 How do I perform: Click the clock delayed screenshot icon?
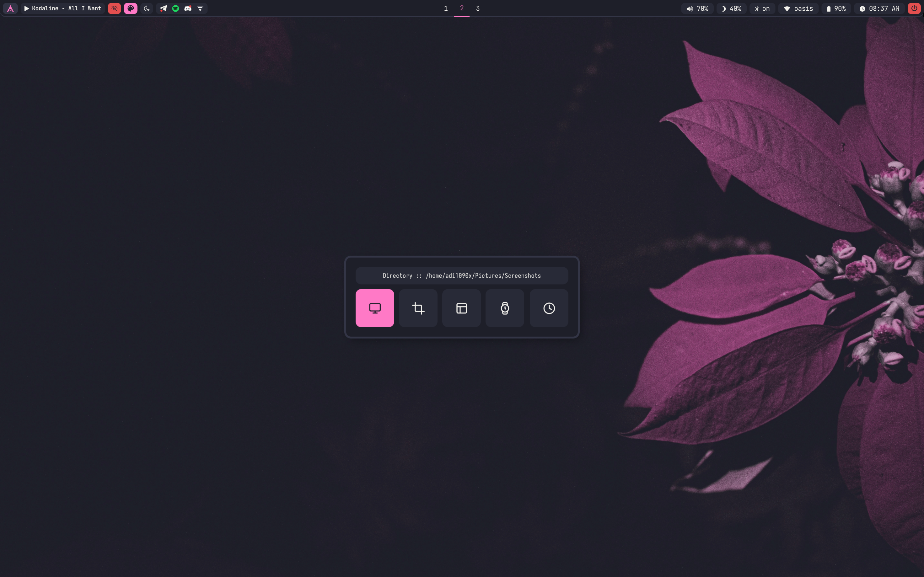click(x=548, y=308)
